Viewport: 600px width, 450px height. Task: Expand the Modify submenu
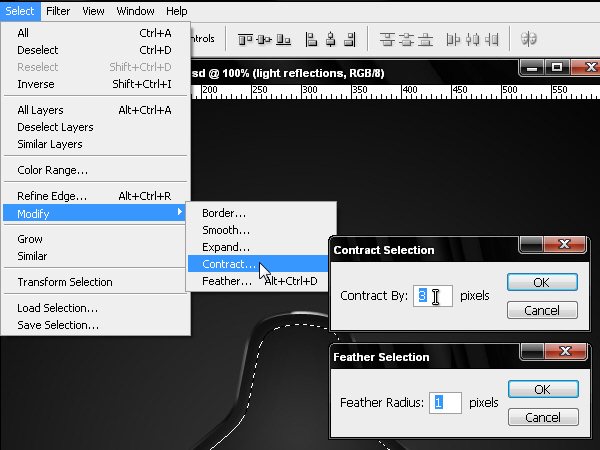(x=95, y=213)
